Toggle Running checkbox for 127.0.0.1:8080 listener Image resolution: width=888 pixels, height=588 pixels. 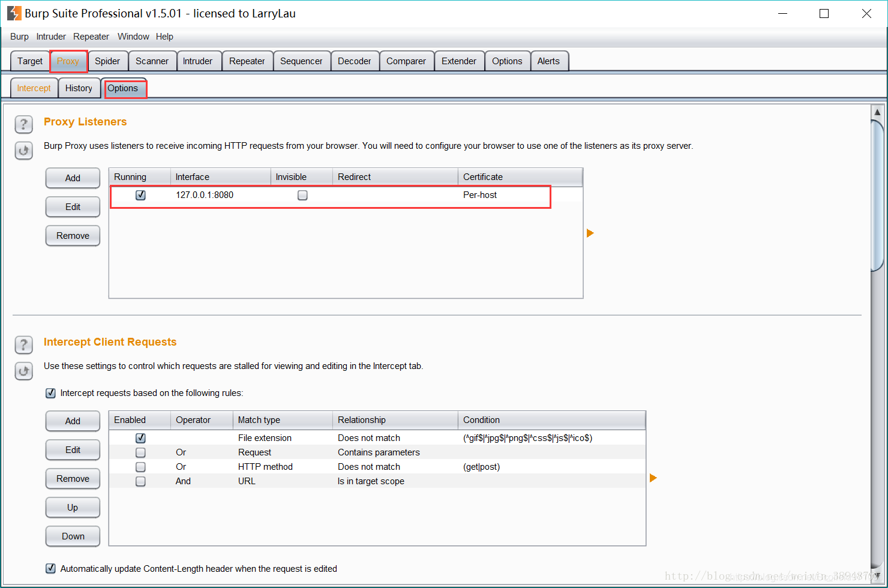(x=140, y=195)
